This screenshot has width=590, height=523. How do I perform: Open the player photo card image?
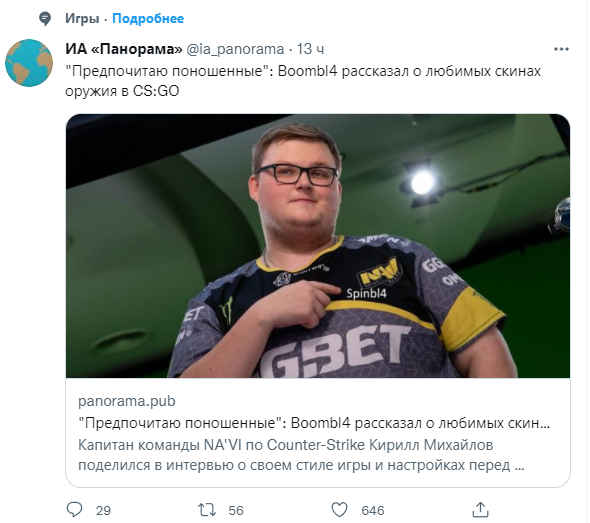318,246
